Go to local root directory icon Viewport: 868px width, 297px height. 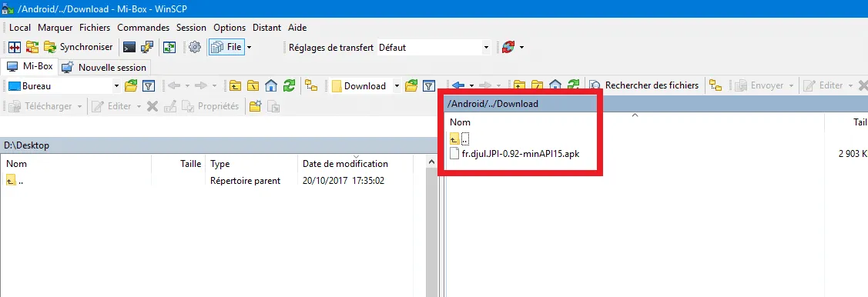(x=253, y=85)
